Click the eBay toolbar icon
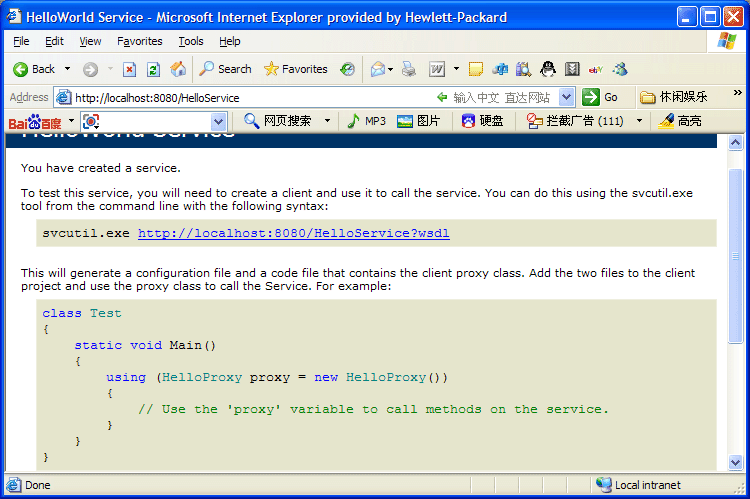 click(596, 69)
